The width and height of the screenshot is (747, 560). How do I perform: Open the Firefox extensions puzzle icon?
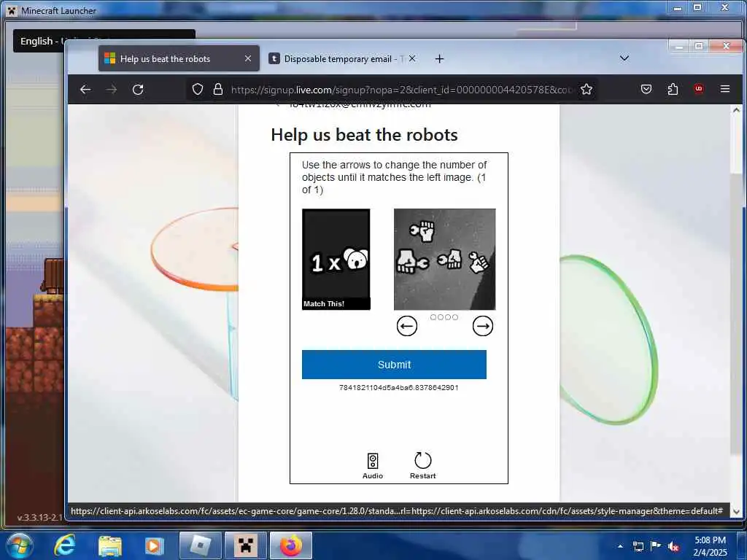click(673, 89)
